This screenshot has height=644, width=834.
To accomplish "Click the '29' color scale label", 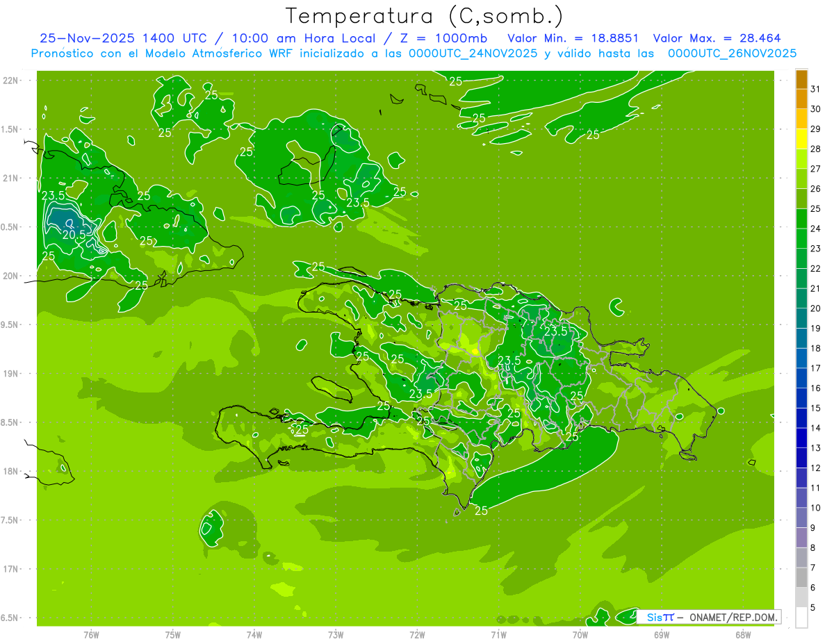I will coord(816,129).
